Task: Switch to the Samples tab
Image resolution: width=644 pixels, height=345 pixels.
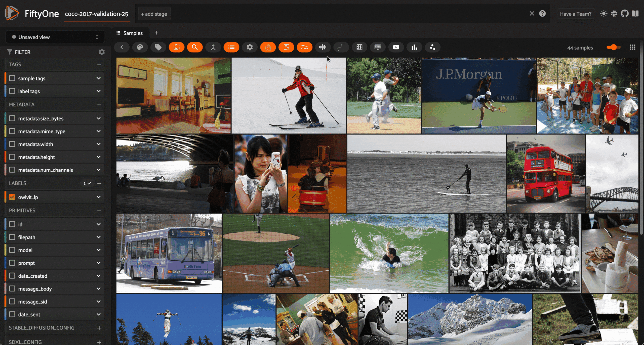Action: click(130, 33)
